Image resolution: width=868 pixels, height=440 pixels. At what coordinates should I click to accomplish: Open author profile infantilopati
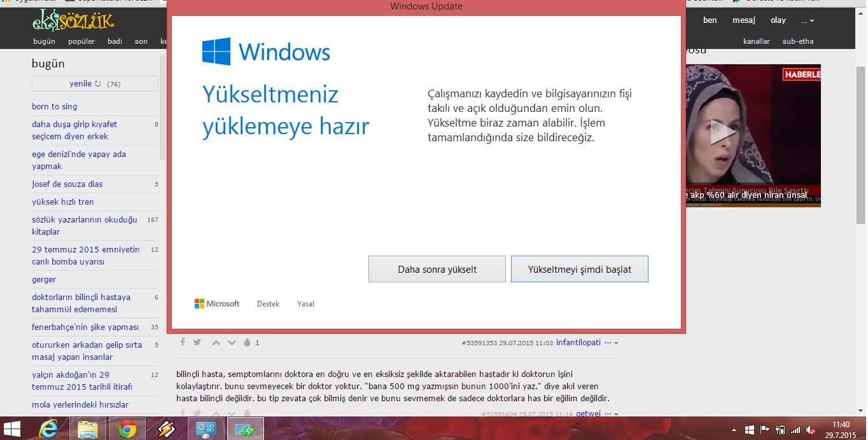click(x=578, y=343)
